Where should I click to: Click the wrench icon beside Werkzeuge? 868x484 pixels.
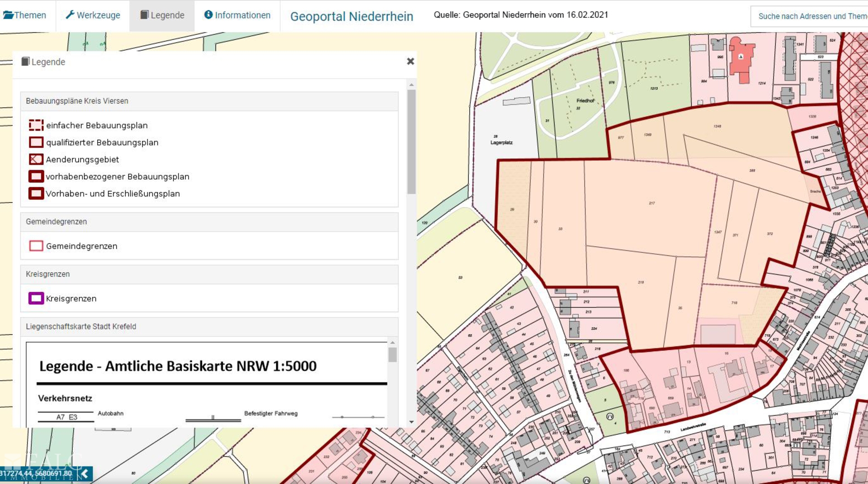pyautogui.click(x=70, y=14)
